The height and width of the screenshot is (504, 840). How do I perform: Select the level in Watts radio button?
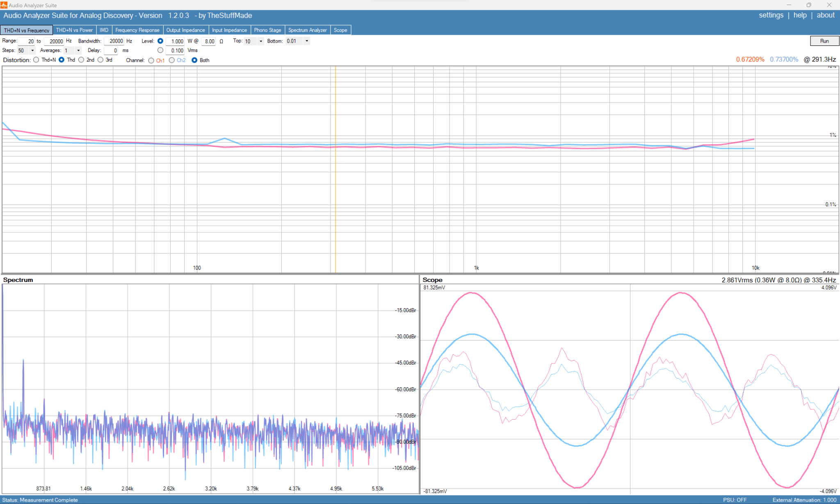coord(160,41)
